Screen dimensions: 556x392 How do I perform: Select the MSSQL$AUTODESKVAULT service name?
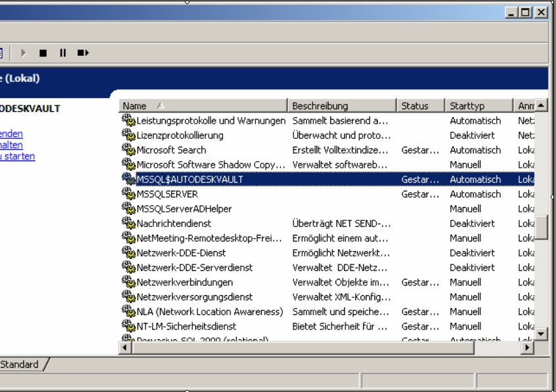coord(190,180)
